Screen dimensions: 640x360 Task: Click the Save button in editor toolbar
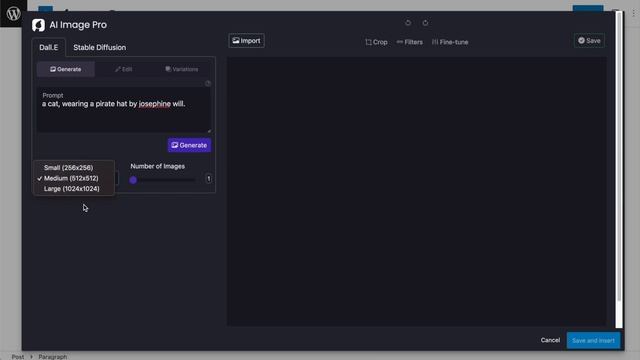coord(589,41)
